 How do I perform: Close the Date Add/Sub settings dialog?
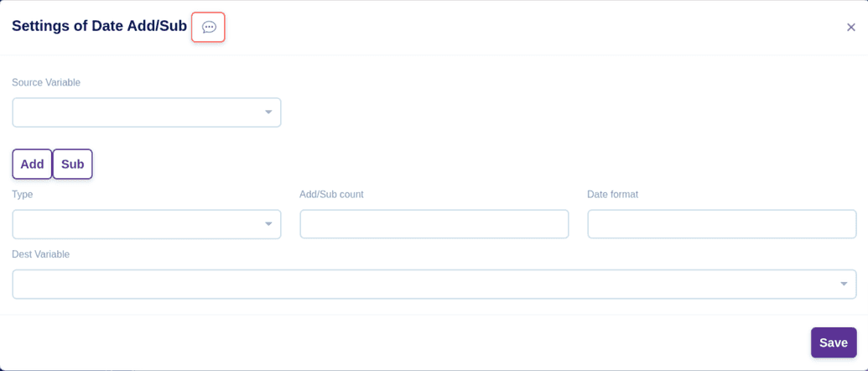coord(850,28)
